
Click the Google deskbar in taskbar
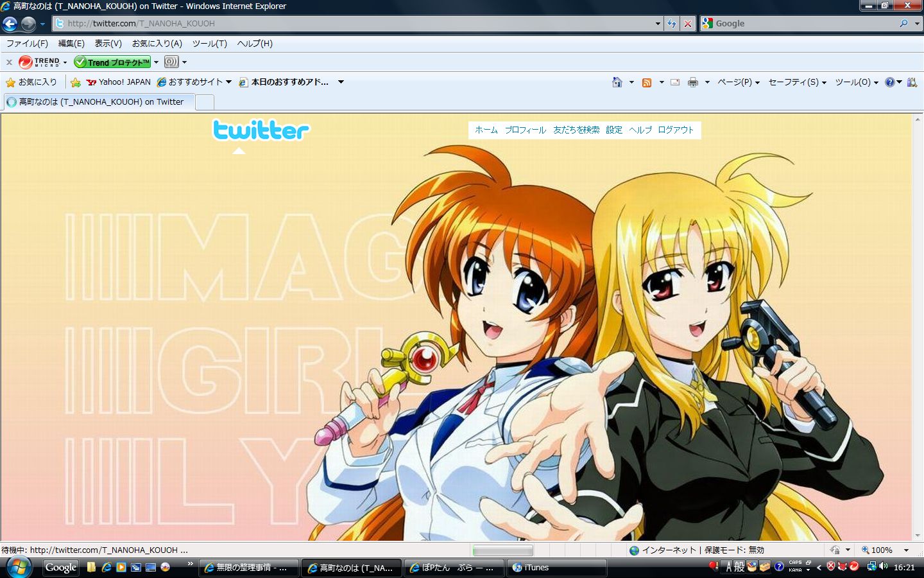61,568
